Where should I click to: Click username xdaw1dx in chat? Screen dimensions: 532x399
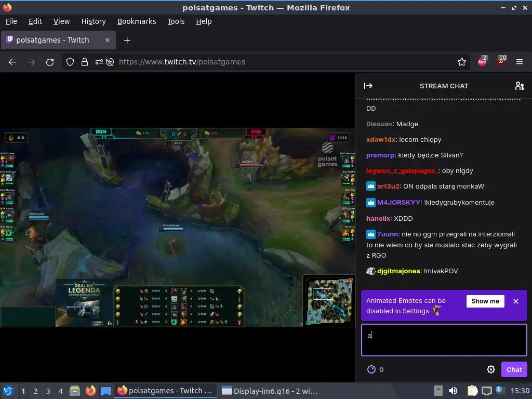381,140
